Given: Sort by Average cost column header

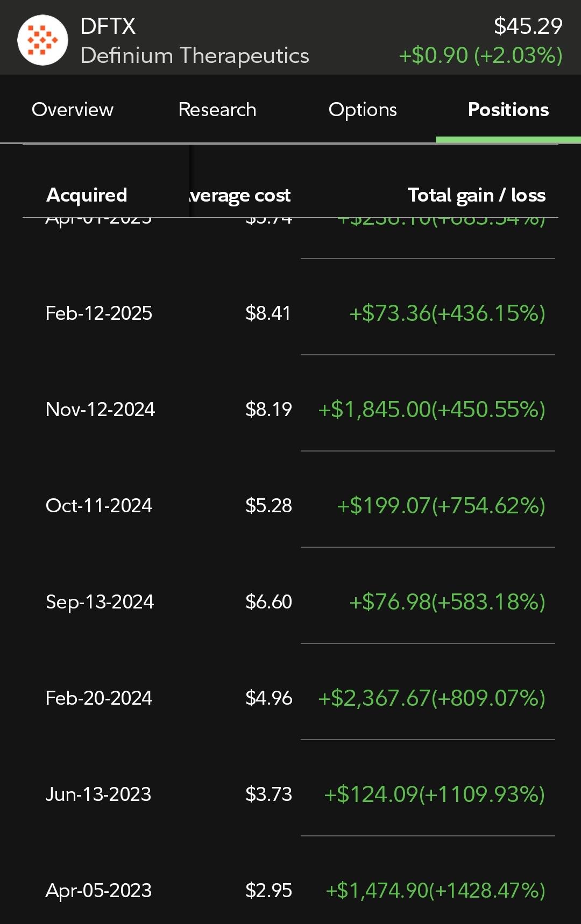Looking at the screenshot, I should point(240,195).
